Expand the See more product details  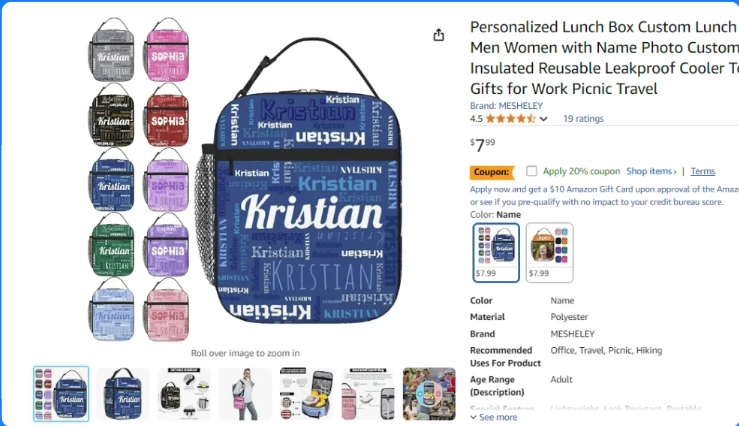(x=493, y=417)
